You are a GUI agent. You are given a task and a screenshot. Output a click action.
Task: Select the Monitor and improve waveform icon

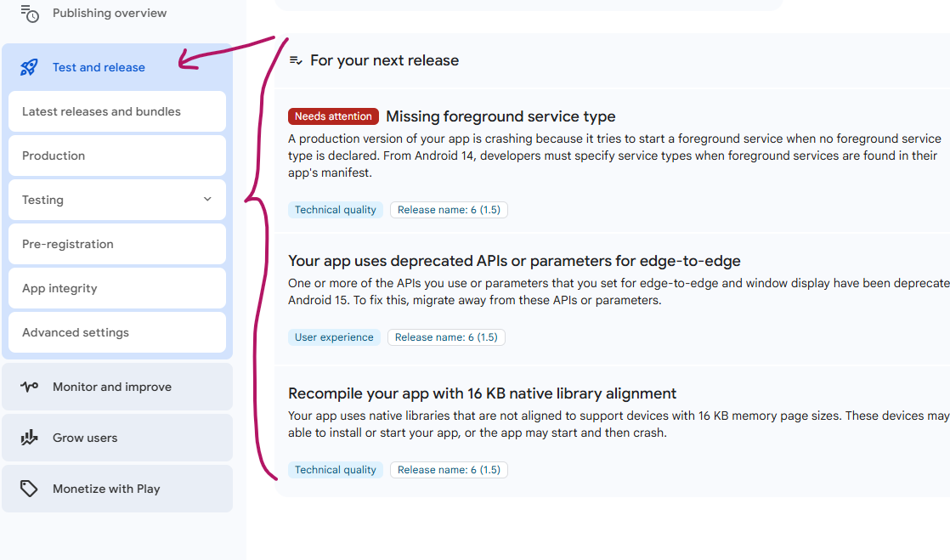point(27,386)
